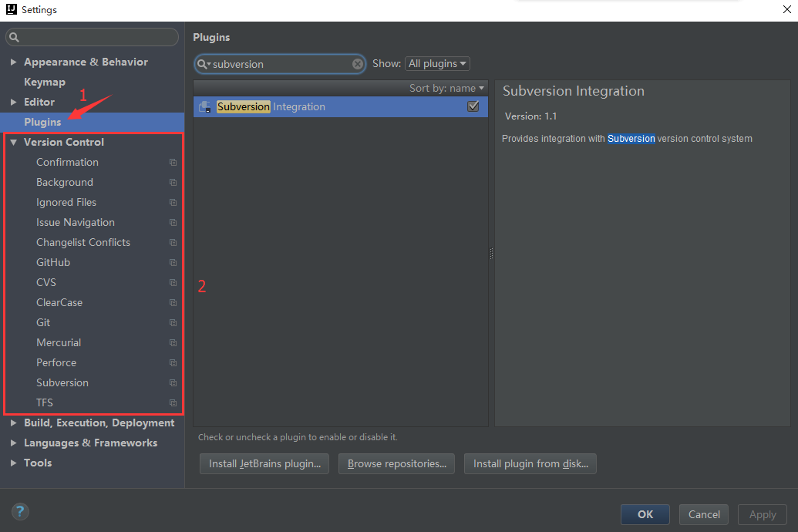Open the Changelist Conflicts settings page

pyautogui.click(x=83, y=242)
